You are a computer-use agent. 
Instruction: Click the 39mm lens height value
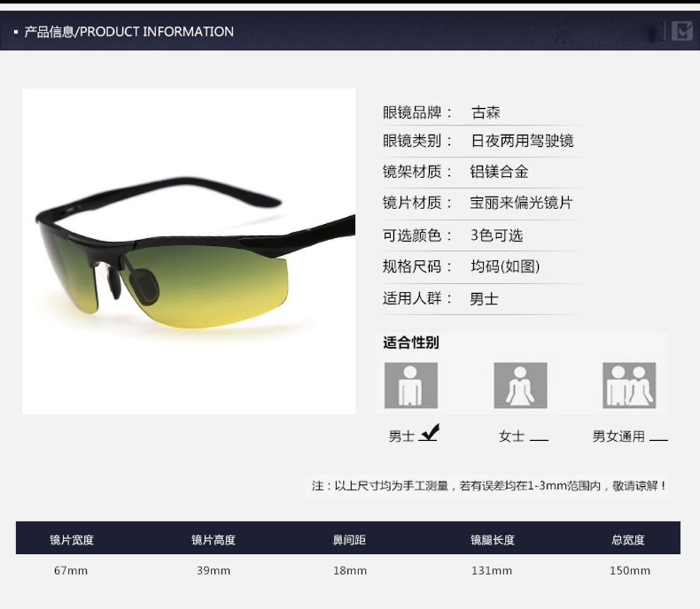click(214, 571)
